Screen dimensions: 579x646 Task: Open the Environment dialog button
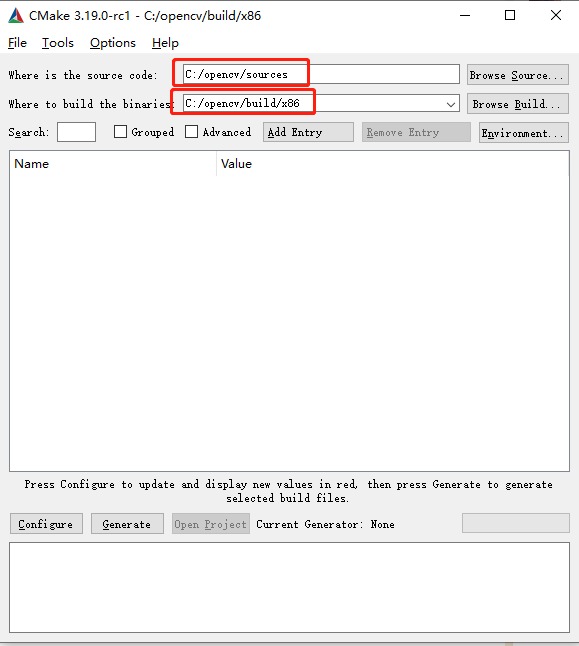pyautogui.click(x=524, y=133)
